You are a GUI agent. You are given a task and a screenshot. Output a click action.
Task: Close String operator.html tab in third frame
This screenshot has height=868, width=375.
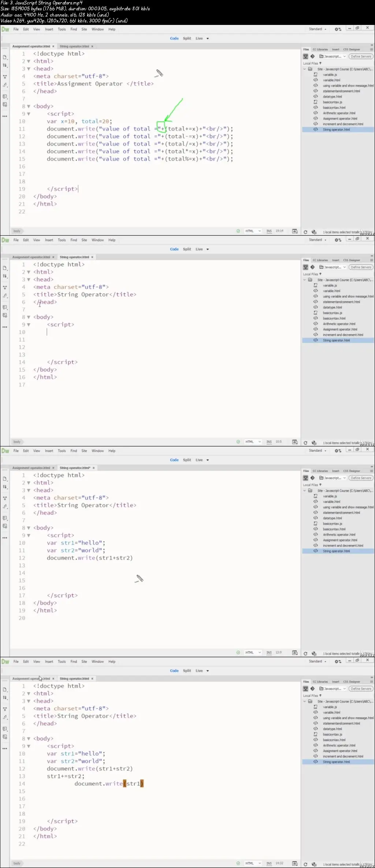94,468
